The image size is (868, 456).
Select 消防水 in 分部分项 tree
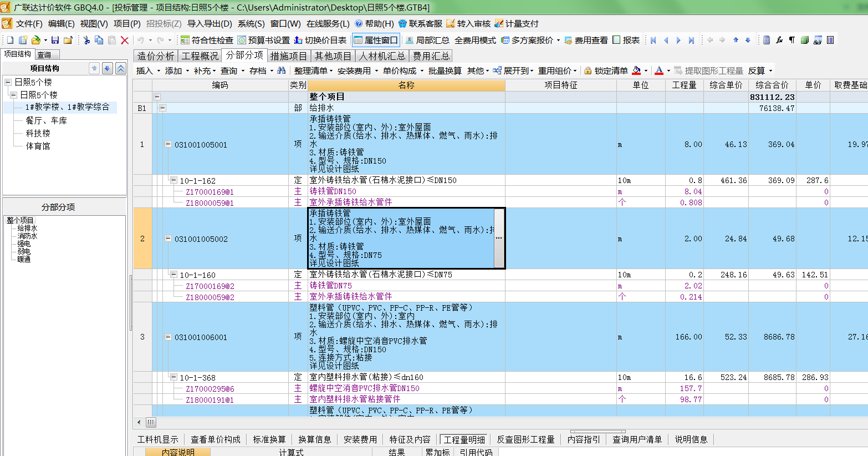27,236
